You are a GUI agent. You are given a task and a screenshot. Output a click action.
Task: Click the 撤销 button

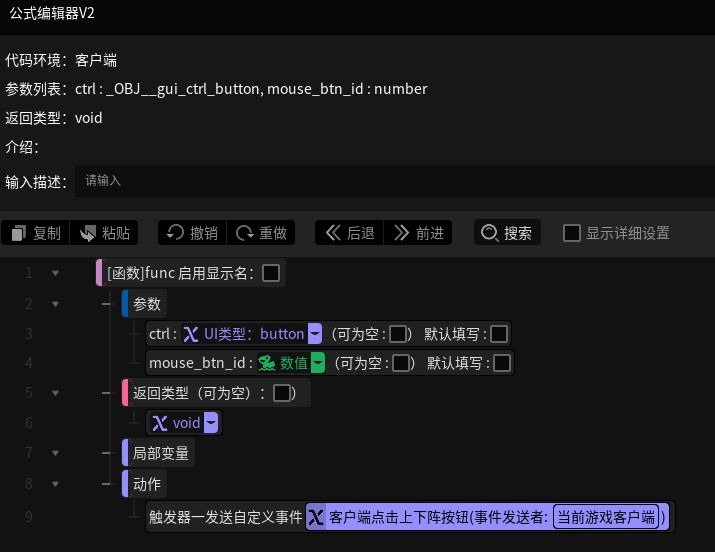(192, 233)
